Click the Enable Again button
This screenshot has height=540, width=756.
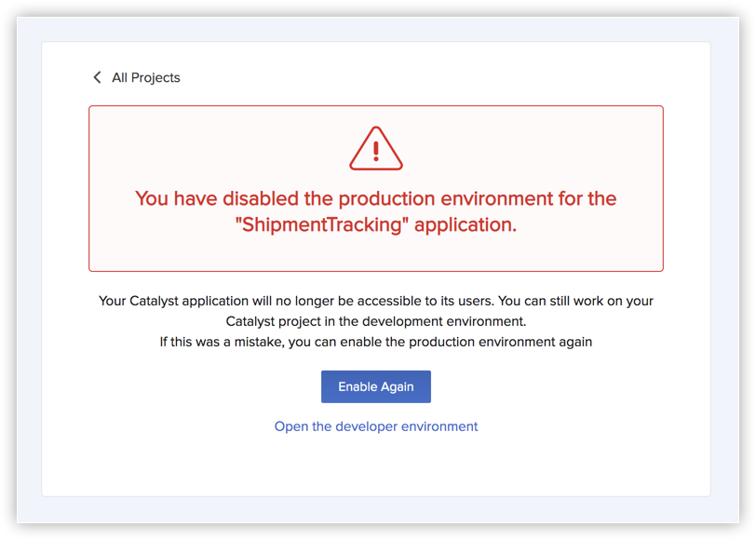coord(376,386)
